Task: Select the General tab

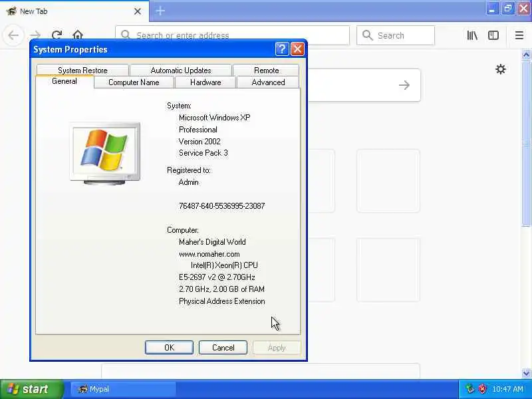Action: pos(65,81)
